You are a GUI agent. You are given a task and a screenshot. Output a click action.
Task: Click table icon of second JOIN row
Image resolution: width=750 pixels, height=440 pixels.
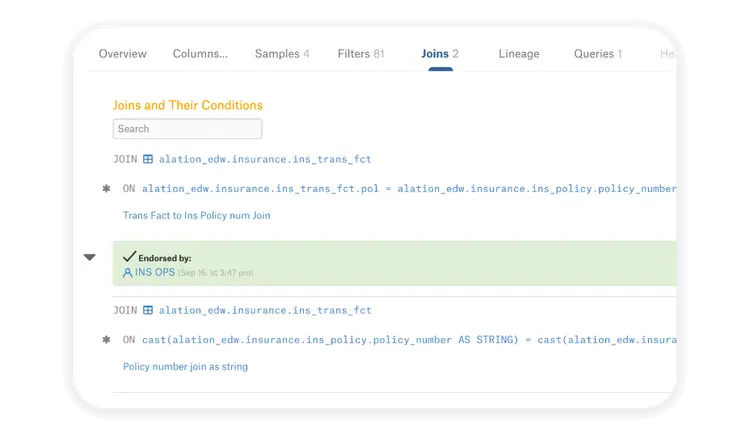(x=148, y=310)
